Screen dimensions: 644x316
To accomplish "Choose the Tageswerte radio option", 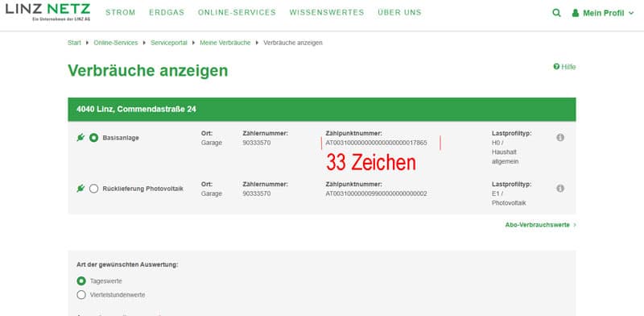I will [81, 281].
